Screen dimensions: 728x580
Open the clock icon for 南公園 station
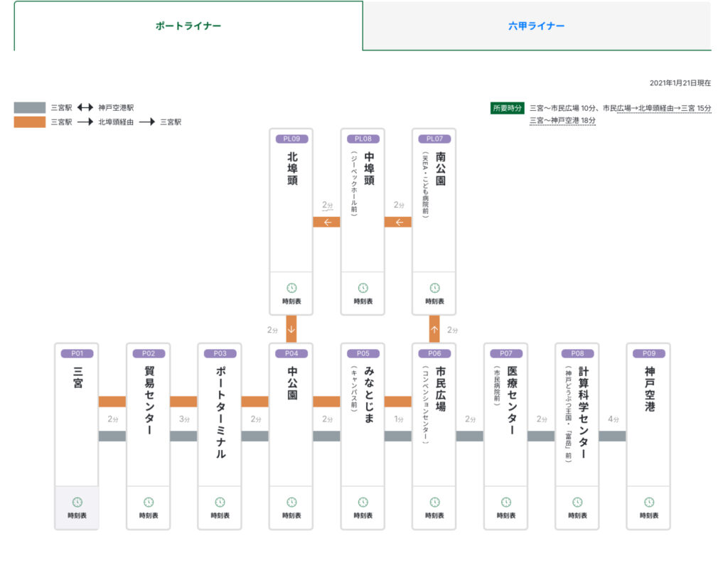[x=434, y=288]
